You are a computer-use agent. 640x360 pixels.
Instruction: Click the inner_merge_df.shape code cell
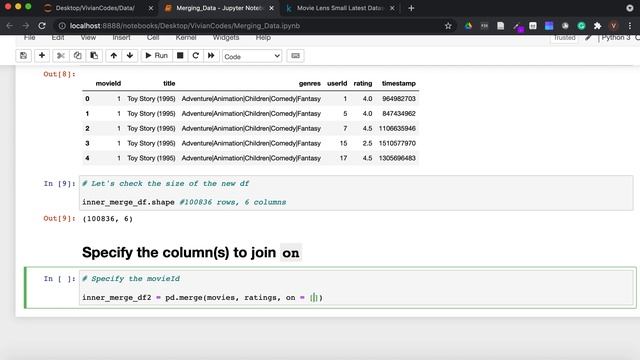pyautogui.click(x=356, y=193)
